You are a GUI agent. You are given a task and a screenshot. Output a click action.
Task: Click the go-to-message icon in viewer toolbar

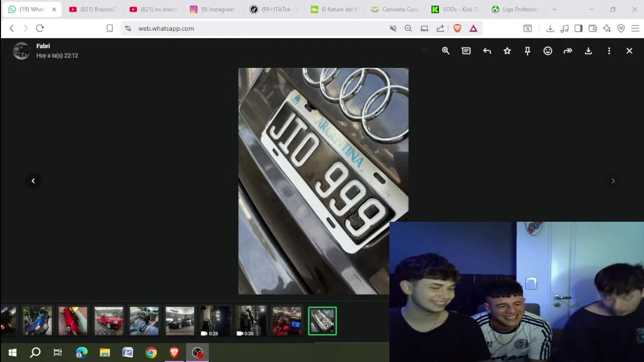coord(466,51)
